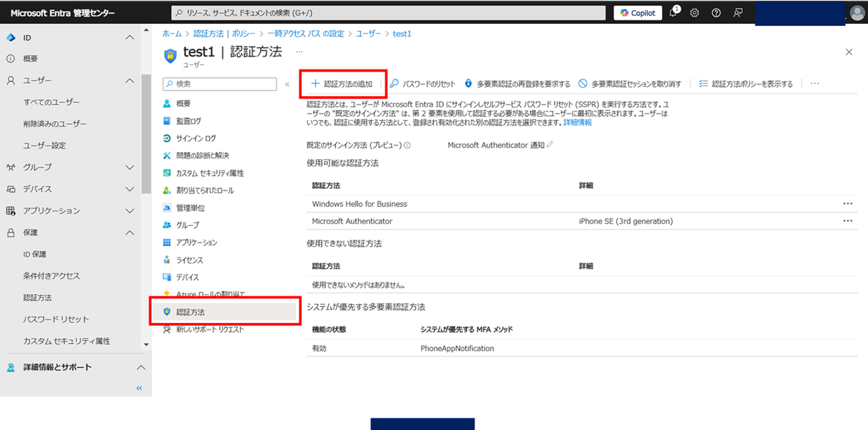The width and height of the screenshot is (868, 430).
Task: Collapse the ID section in the sidebar
Action: (x=129, y=37)
